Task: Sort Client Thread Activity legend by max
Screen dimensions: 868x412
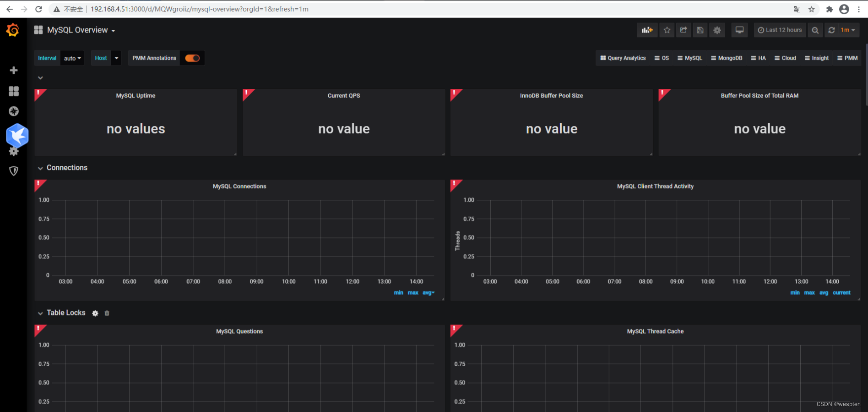Action: click(x=809, y=292)
